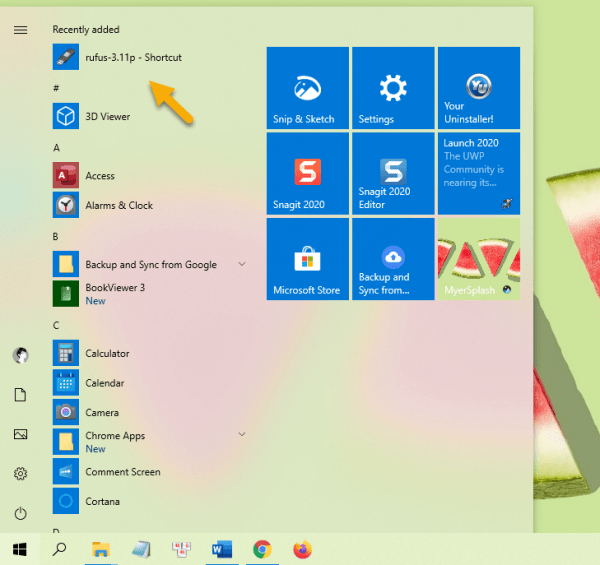
Task: Click the letter B group header
Action: tap(55, 236)
